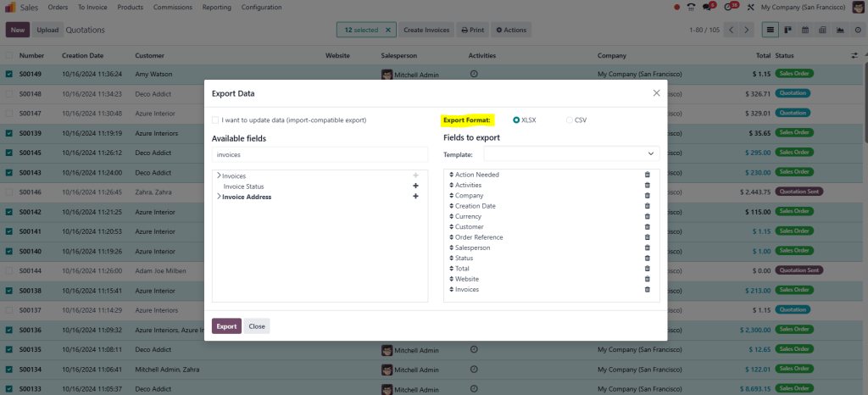The height and width of the screenshot is (395, 868).
Task: Open the Template dropdown
Action: tap(572, 153)
